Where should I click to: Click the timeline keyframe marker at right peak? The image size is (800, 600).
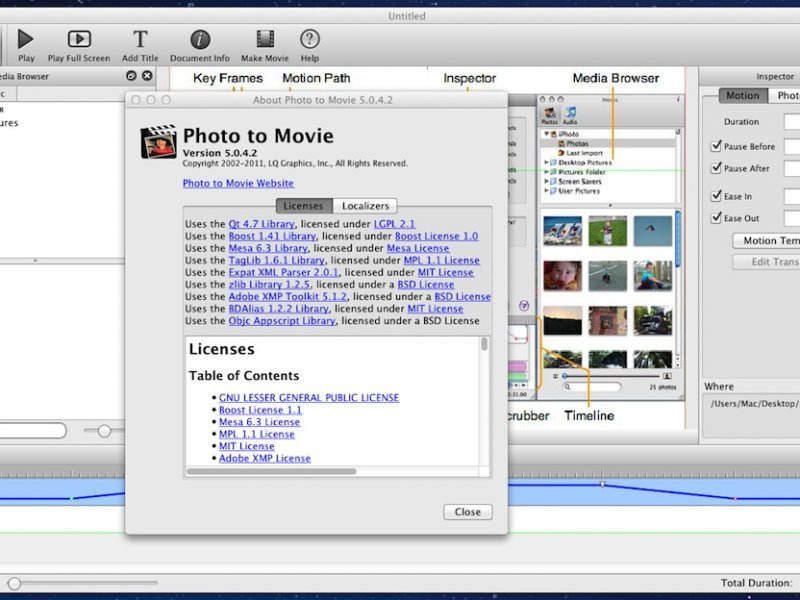(x=602, y=484)
